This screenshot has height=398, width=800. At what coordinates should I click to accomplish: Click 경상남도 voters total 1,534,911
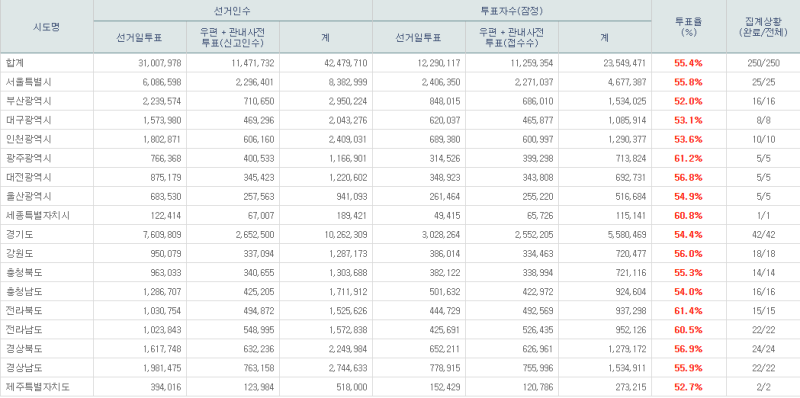(x=627, y=368)
